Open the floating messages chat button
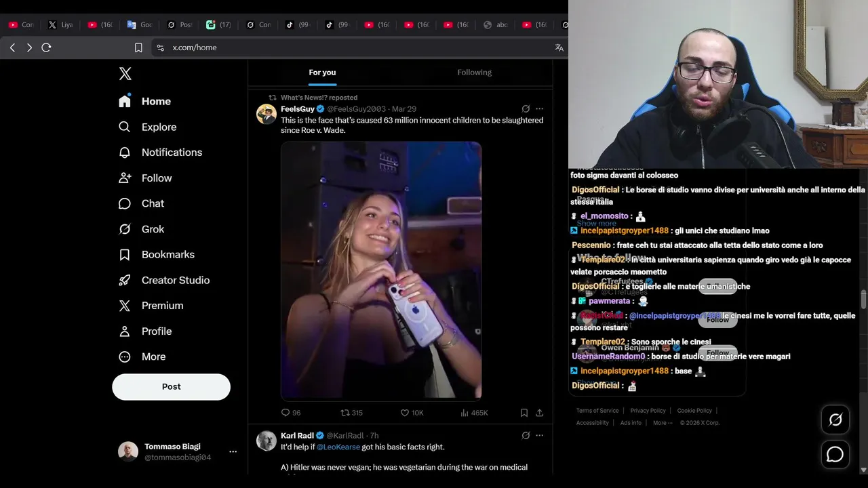Viewport: 868px width, 488px height. (x=835, y=454)
